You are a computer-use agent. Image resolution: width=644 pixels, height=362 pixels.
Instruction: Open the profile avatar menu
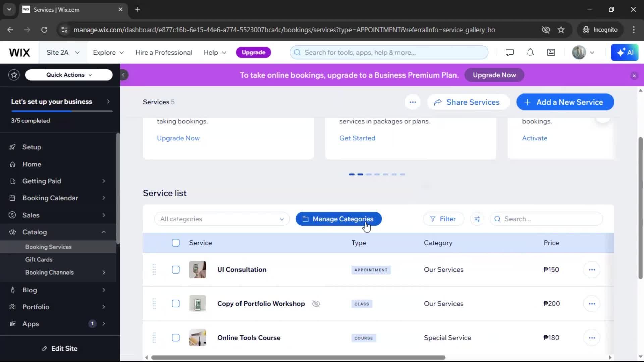pos(583,53)
